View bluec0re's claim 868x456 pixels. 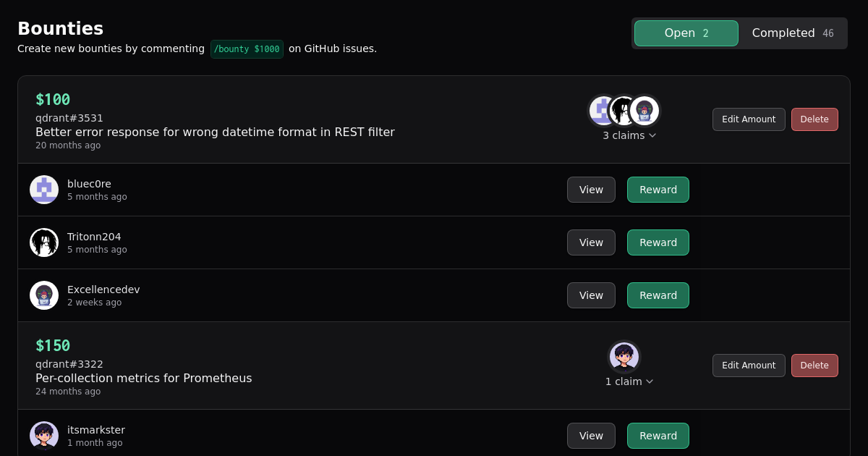tap(591, 190)
